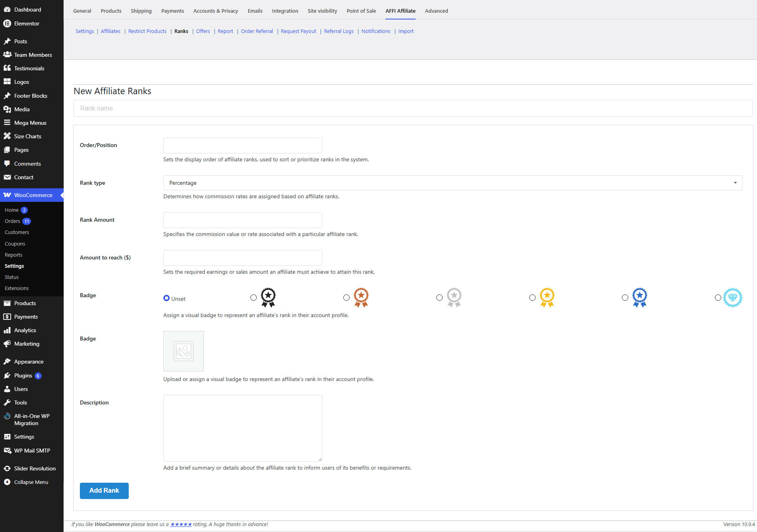Click the WooCommerce logo icon
This screenshot has width=757, height=532.
coord(7,195)
